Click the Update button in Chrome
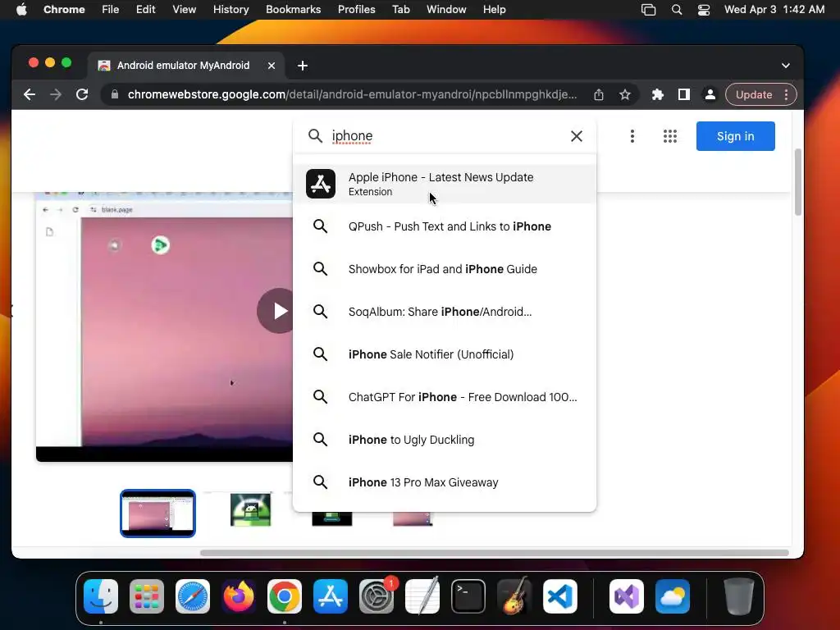840x630 pixels. point(754,95)
